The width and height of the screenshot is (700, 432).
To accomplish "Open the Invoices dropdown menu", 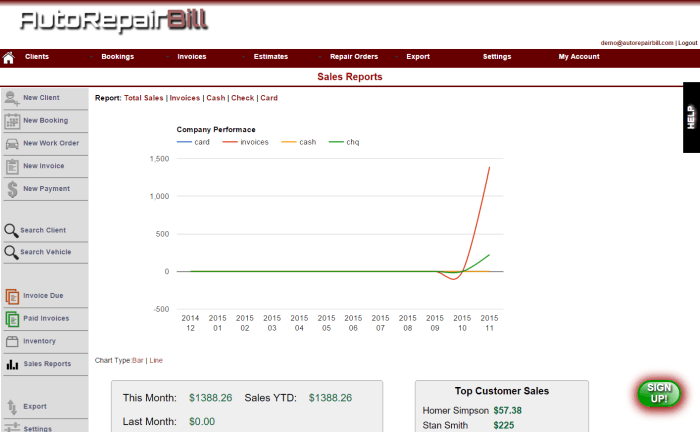I will coord(191,57).
